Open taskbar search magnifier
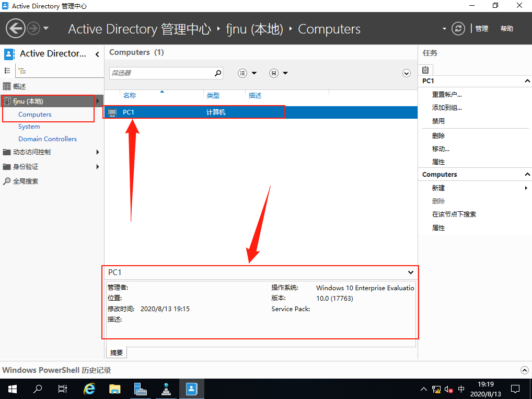The height and width of the screenshot is (399, 532). tap(37, 389)
